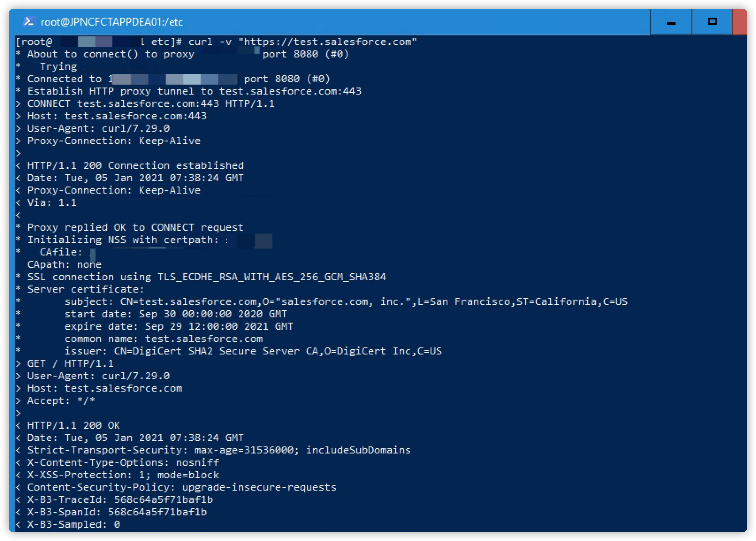
Task: Click the TLS_ECDHE_RSA_WITH_AES_256_GCM_SHA384 cipher text
Action: [272, 277]
